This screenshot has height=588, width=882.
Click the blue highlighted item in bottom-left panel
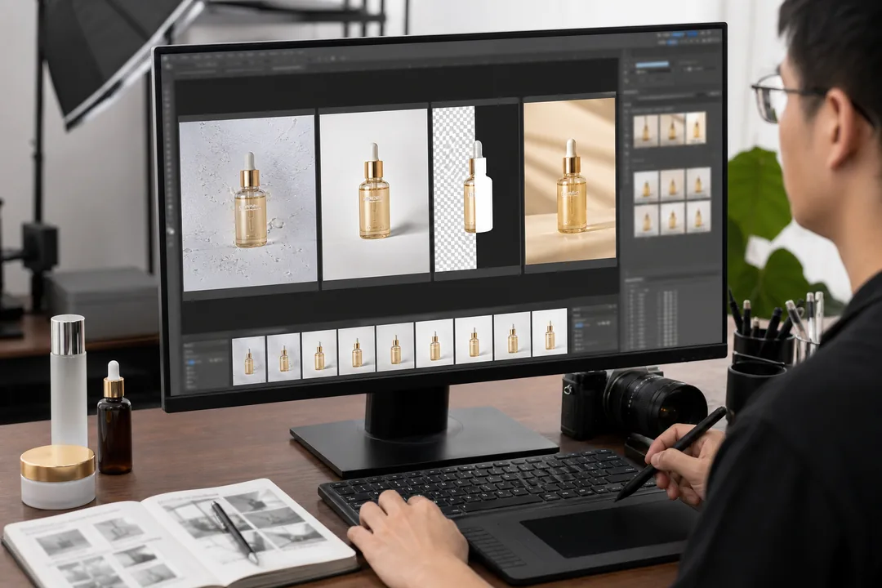click(191, 363)
